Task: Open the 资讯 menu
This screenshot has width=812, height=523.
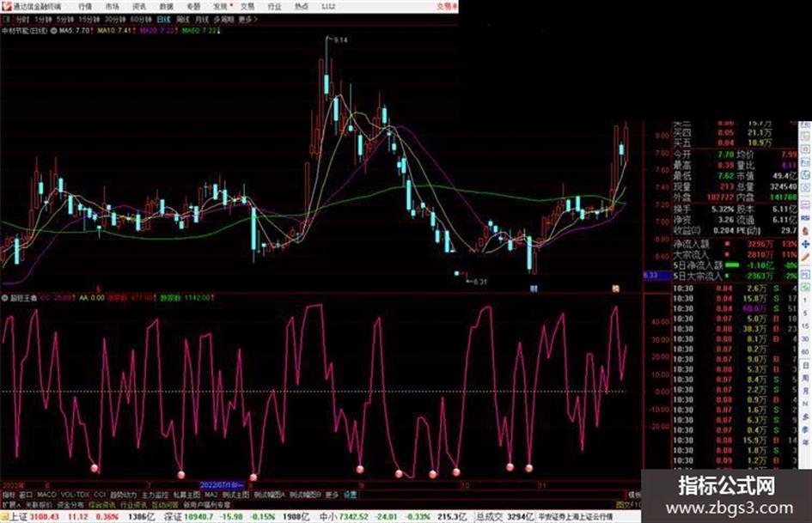Action: coord(139,6)
